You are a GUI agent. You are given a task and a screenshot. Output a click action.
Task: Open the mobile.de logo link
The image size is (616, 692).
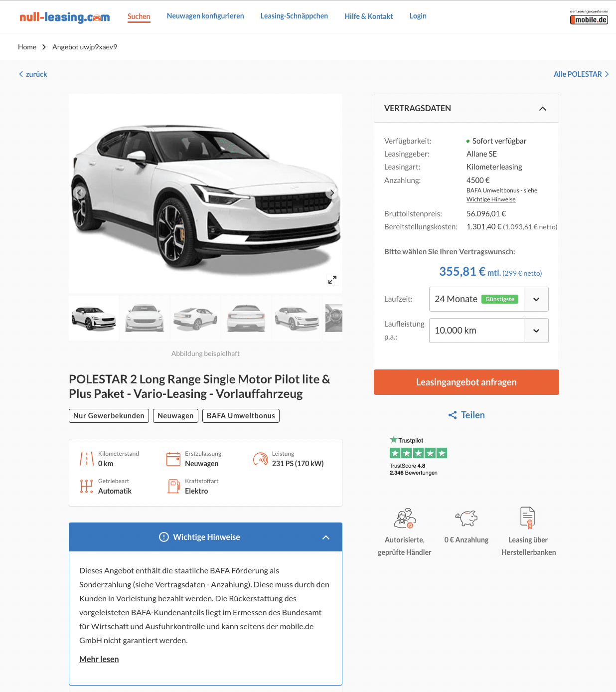(589, 17)
